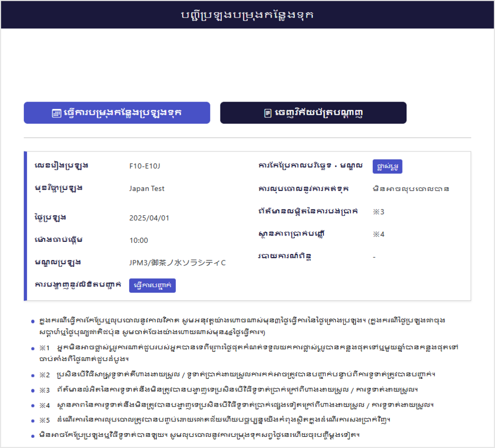The width and height of the screenshot is (495, 448).
Task: Select the start time 10:00
Action: point(139,240)
